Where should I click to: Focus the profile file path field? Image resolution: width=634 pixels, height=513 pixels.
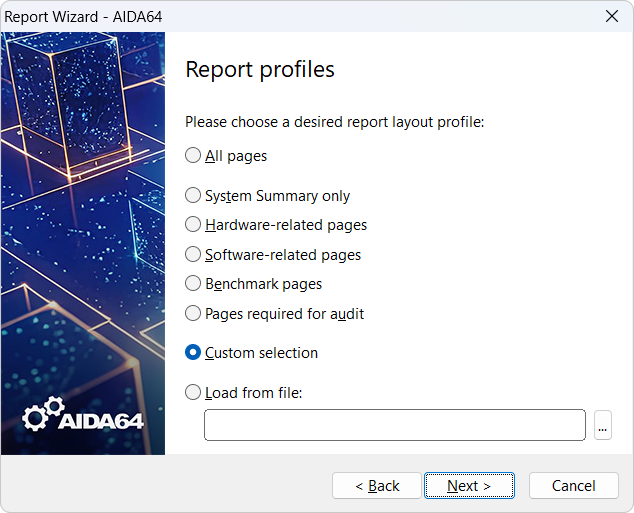(394, 425)
